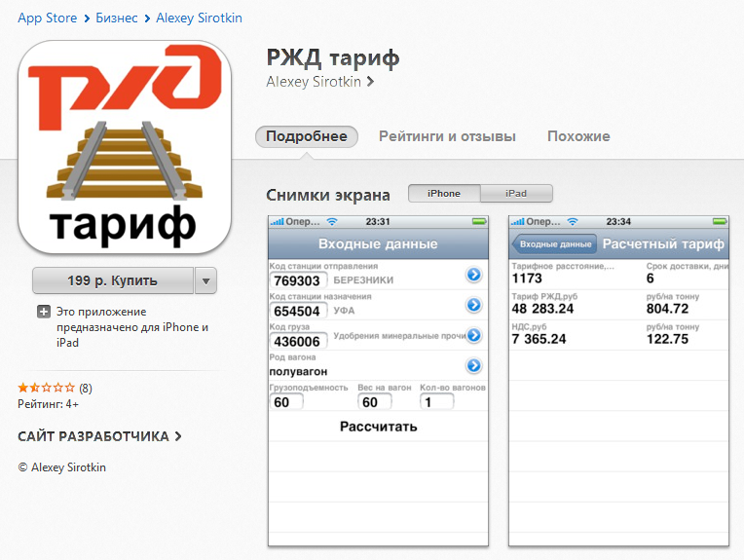Click the Тариф РЖД value 48 283.24

[x=542, y=309]
